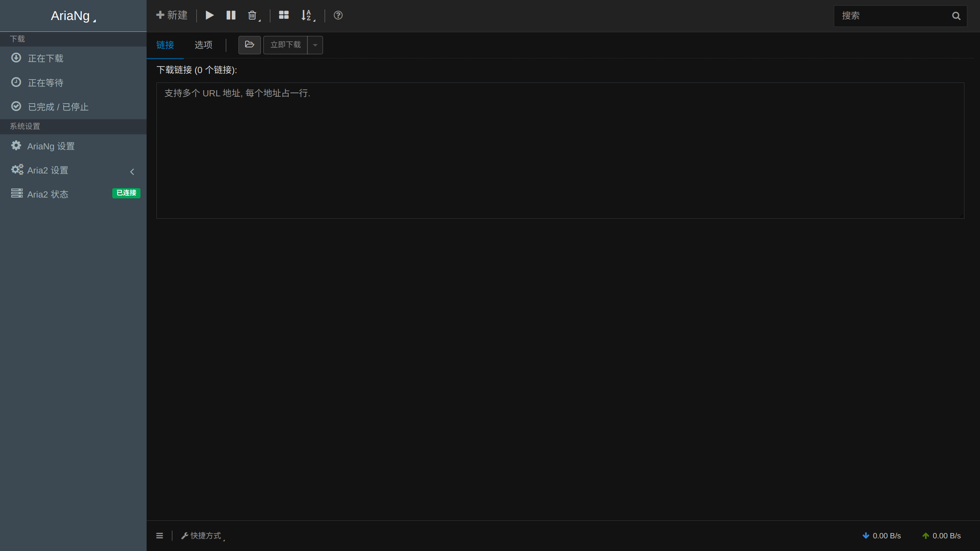Image resolution: width=980 pixels, height=551 pixels.
Task: Click the pause tasks icon
Action: (x=231, y=16)
